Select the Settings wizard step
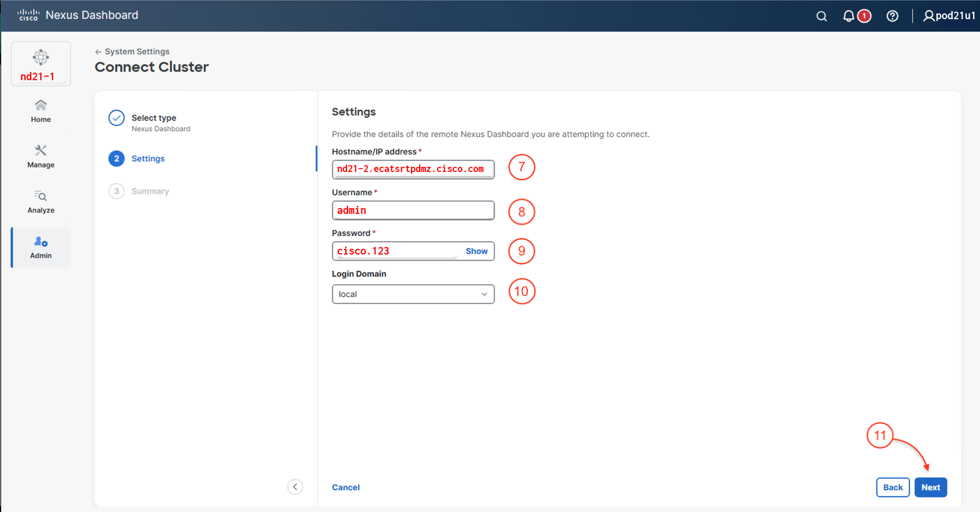Image resolution: width=980 pixels, height=512 pixels. [148, 159]
